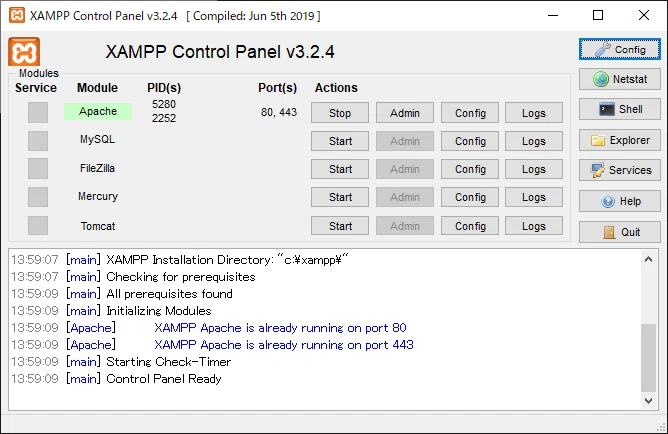This screenshot has width=668, height=434.
Task: Click the disabled Tomcat Admin button
Action: (405, 226)
